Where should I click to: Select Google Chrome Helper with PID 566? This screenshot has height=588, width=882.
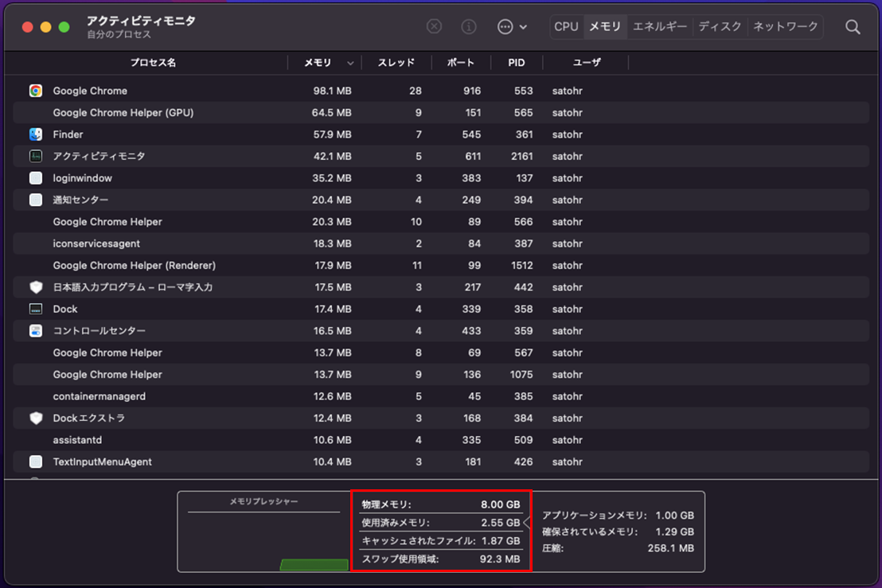(441, 221)
